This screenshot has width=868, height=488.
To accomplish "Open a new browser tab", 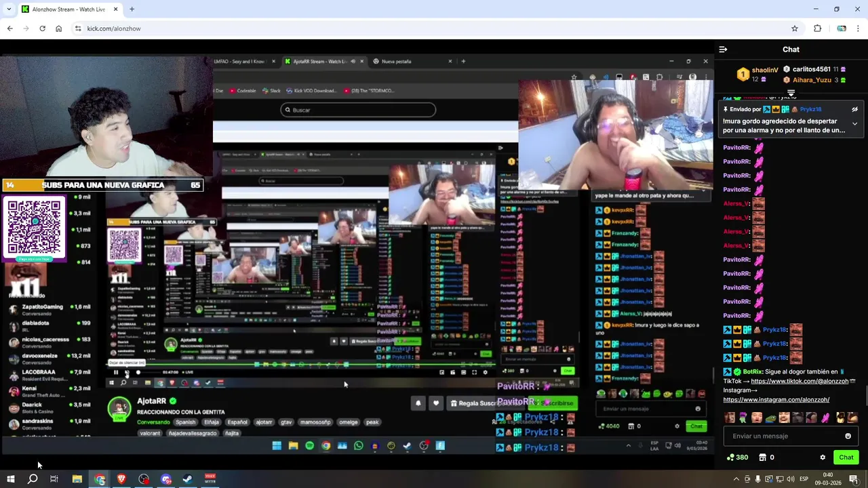I will click(x=132, y=9).
